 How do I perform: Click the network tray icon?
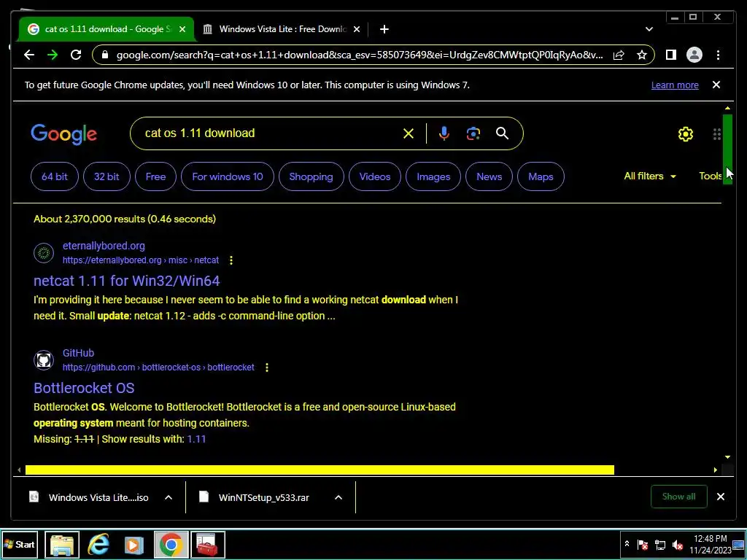(x=659, y=544)
